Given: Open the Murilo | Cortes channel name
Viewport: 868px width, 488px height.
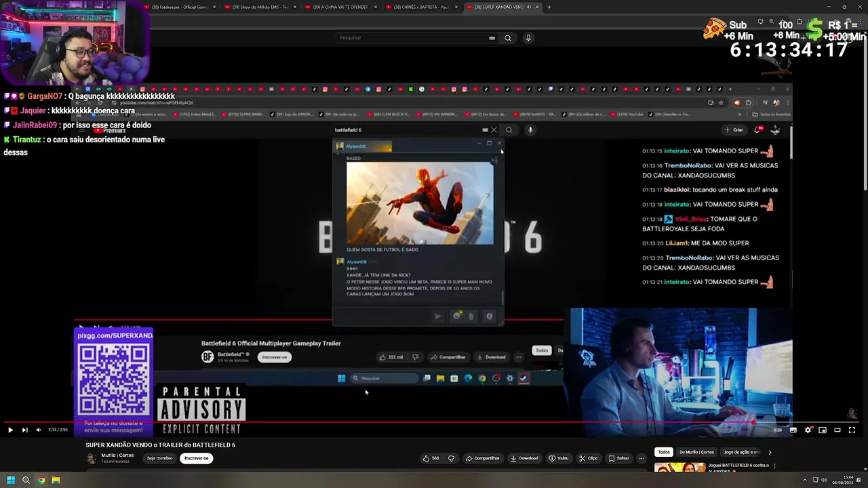Looking at the screenshot, I should point(117,455).
